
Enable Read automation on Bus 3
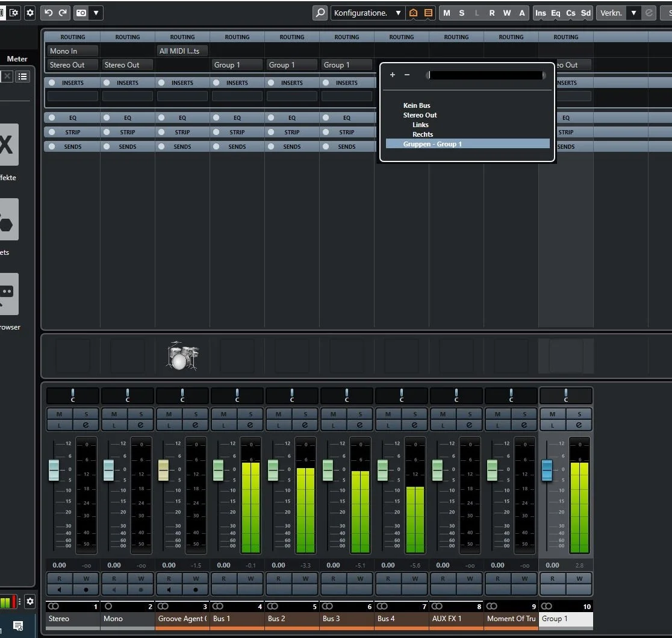tap(333, 578)
